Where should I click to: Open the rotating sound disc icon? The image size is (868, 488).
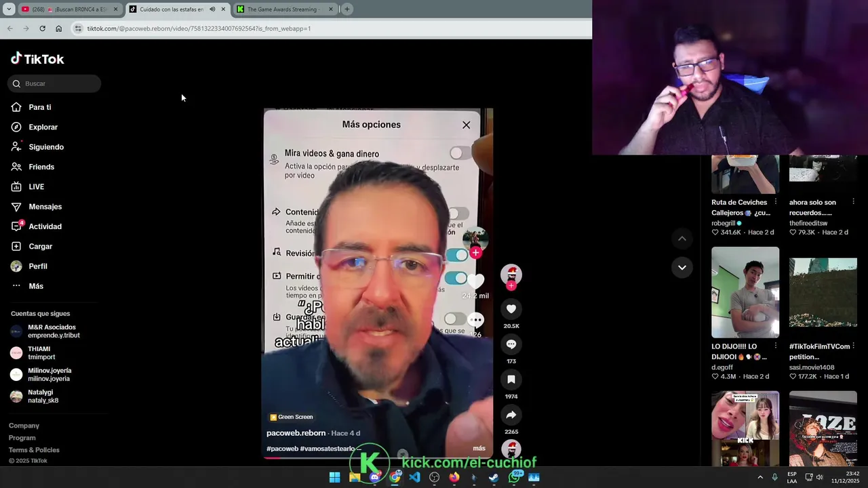tap(511, 449)
